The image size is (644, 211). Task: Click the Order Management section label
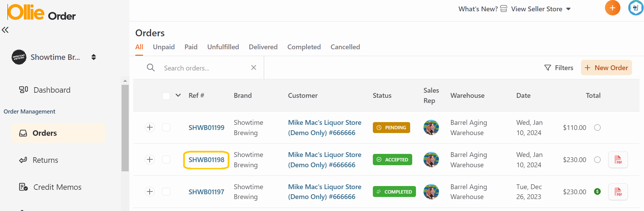29,111
